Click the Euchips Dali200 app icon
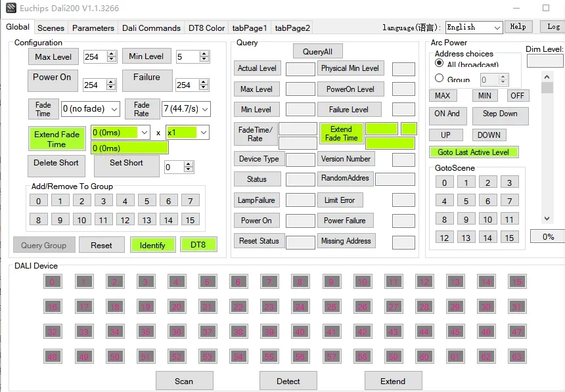Image resolution: width=565 pixels, height=392 pixels. [11, 8]
